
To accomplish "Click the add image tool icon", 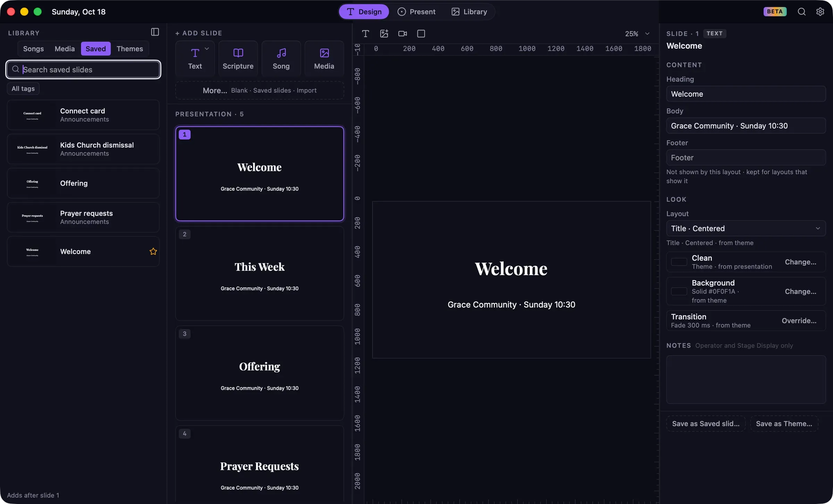I will click(384, 33).
